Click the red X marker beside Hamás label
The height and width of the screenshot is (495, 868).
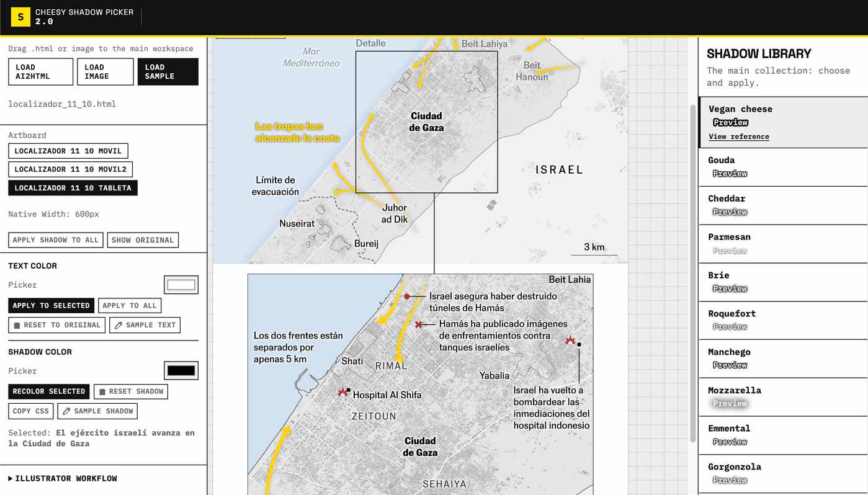click(419, 324)
